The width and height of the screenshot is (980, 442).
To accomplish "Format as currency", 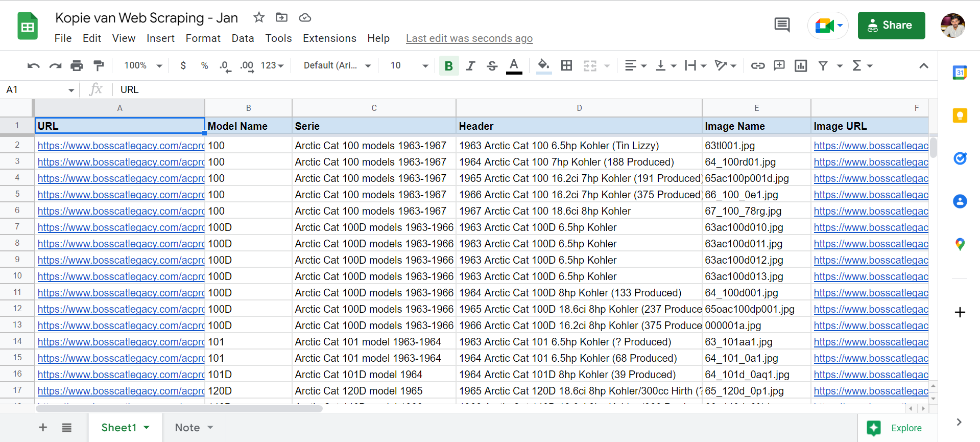I will [x=183, y=65].
